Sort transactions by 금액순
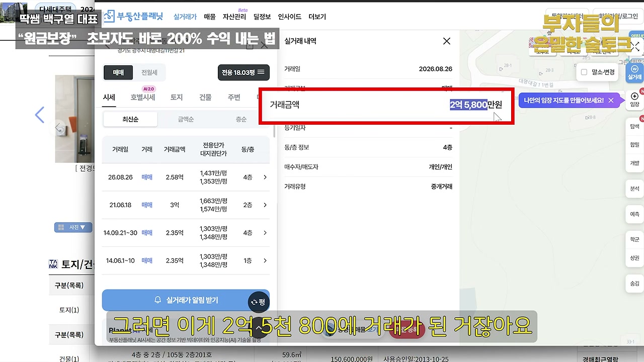Viewport: 644px width, 362px height. [x=186, y=120]
